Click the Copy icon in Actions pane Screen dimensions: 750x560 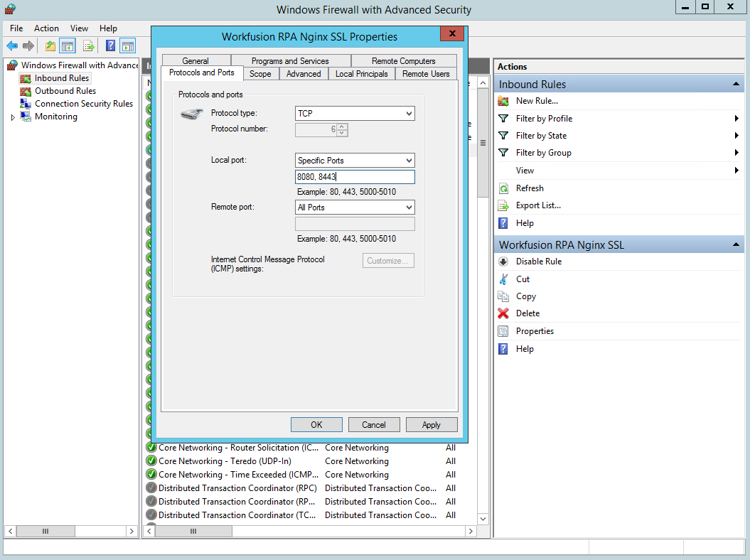(503, 296)
